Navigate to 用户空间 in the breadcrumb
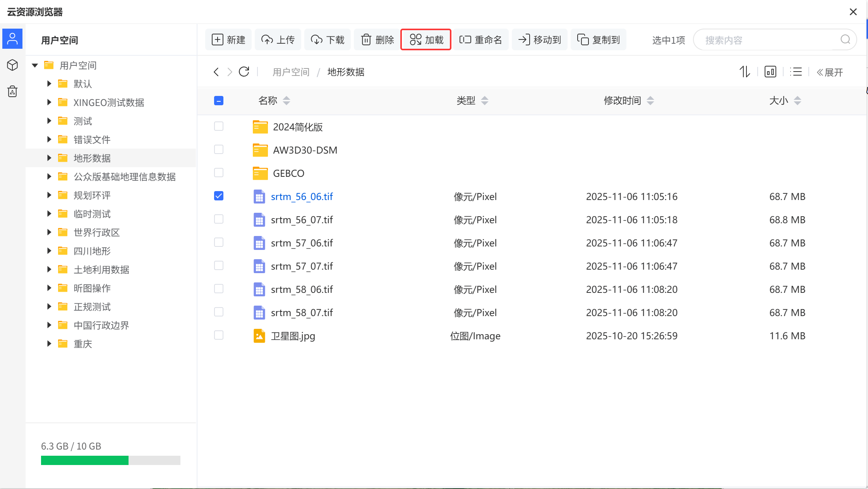 pyautogui.click(x=291, y=72)
